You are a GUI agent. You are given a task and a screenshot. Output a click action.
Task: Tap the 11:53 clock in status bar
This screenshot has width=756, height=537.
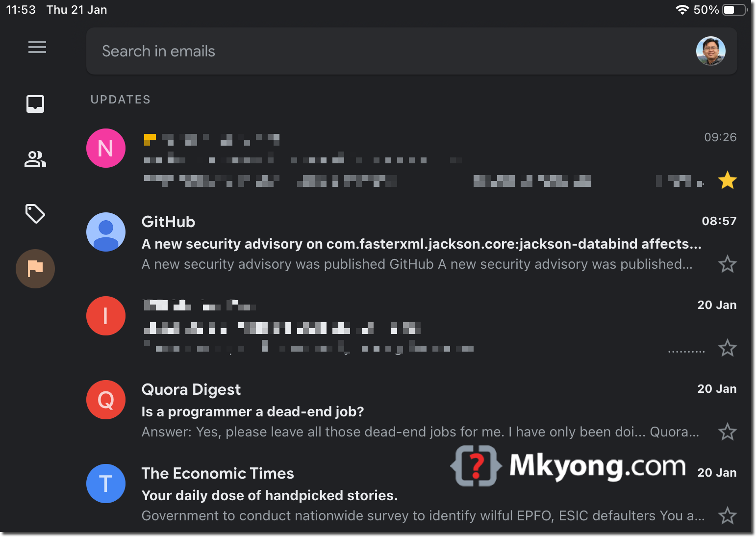(21, 10)
